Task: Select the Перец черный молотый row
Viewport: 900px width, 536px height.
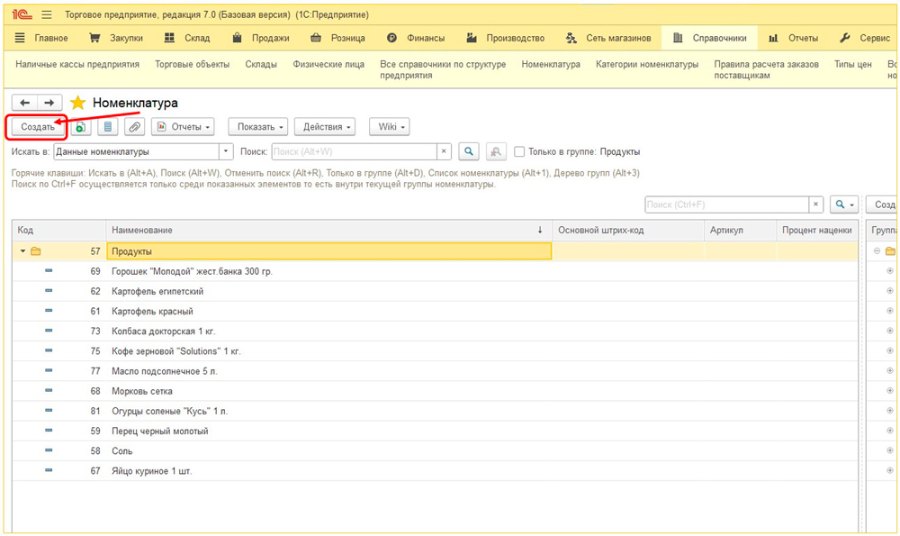Action: click(435, 430)
